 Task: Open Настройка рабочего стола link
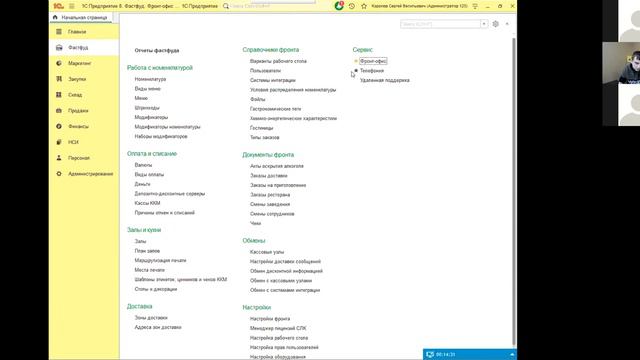pos(279,338)
